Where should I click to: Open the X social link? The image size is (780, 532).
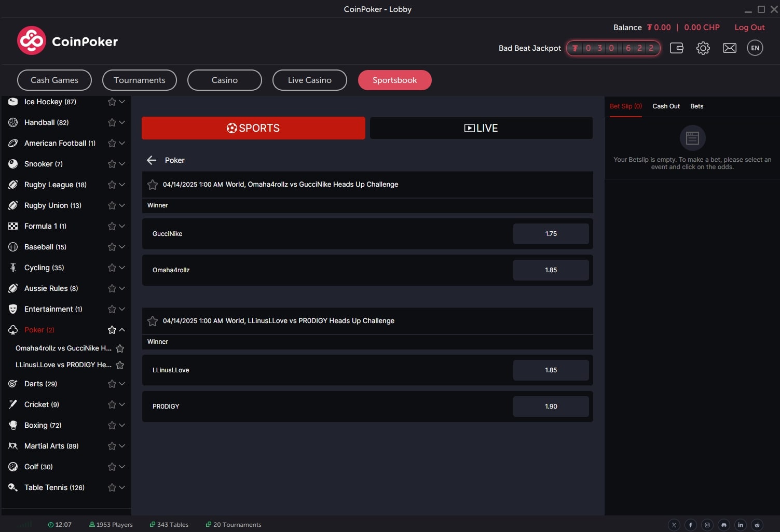pyautogui.click(x=674, y=525)
